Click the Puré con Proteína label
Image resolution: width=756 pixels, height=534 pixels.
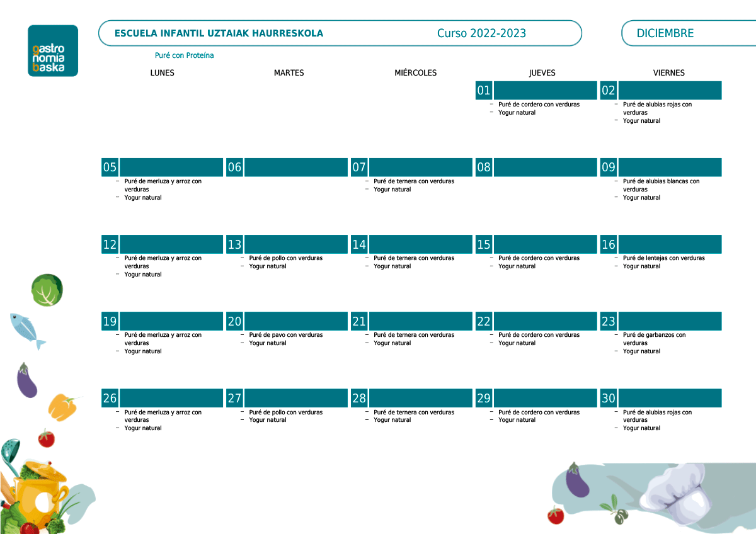click(184, 55)
